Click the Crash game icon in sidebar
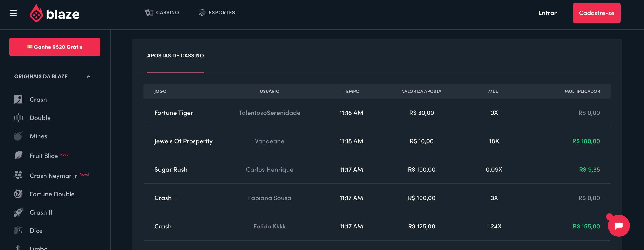This screenshot has width=644, height=250. [x=18, y=99]
